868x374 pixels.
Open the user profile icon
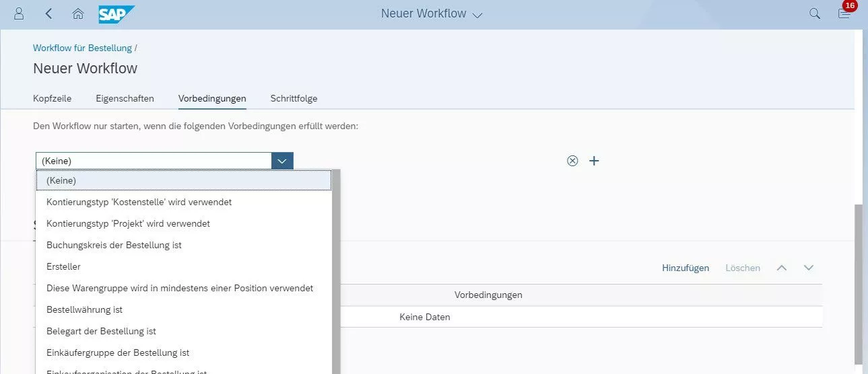point(19,13)
